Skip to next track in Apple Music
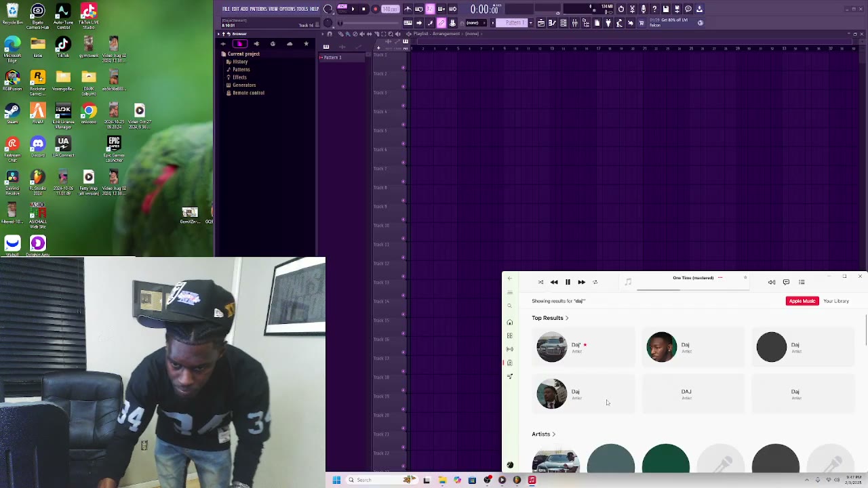Screen dimensions: 868x488 click(x=581, y=282)
